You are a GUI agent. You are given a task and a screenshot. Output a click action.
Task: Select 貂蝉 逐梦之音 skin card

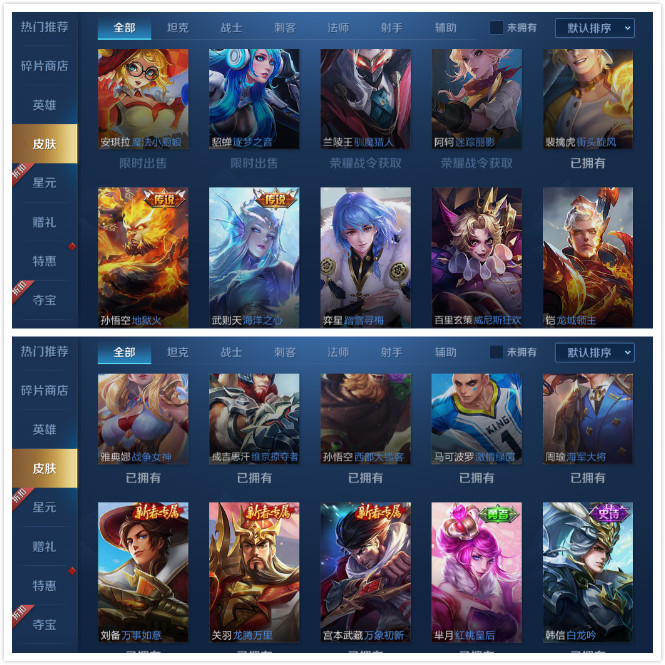click(254, 99)
